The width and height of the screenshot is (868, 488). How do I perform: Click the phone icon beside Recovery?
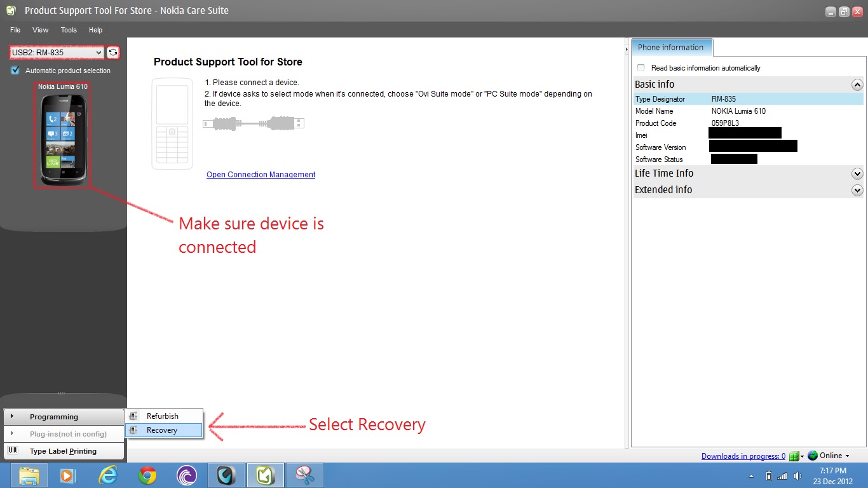(x=133, y=430)
